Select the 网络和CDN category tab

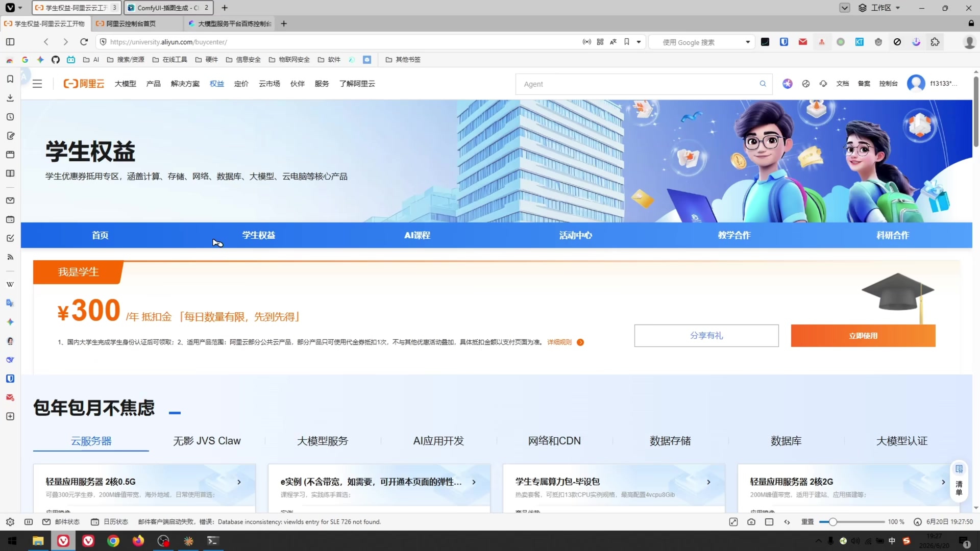pos(554,441)
